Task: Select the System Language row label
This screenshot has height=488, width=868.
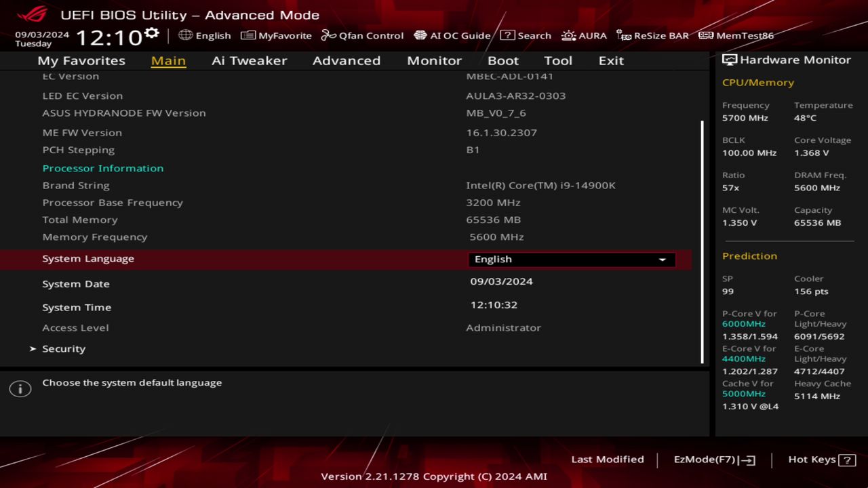Action: (88, 258)
